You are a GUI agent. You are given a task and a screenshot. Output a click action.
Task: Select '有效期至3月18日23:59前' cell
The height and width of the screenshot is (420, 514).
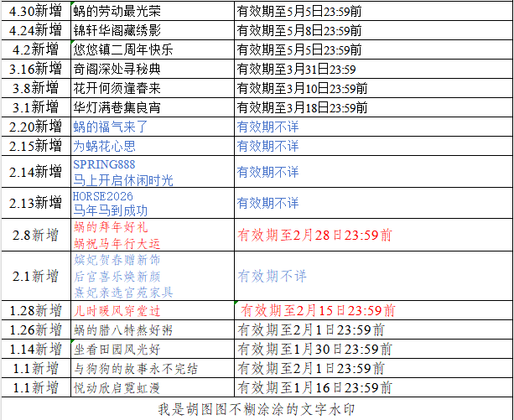click(x=373, y=107)
